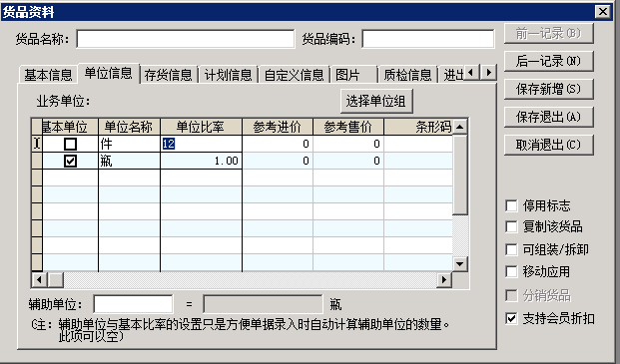This screenshot has height=364, width=620.
Task: Click the vertical scrollbar thumb of unit table
Action: point(459,175)
